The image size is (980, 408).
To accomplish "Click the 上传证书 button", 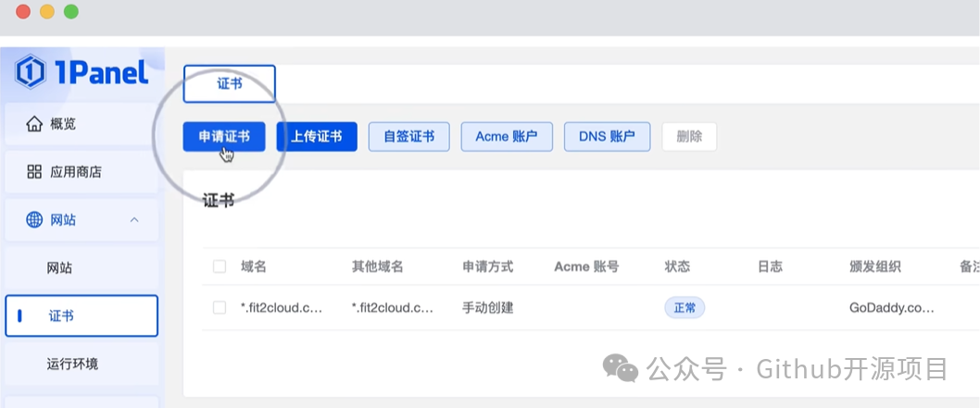I will [317, 137].
